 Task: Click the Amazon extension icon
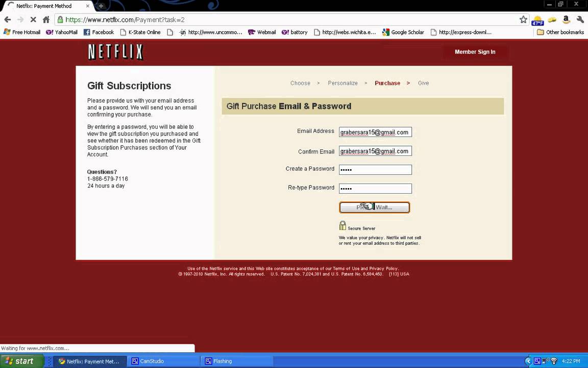tap(566, 19)
